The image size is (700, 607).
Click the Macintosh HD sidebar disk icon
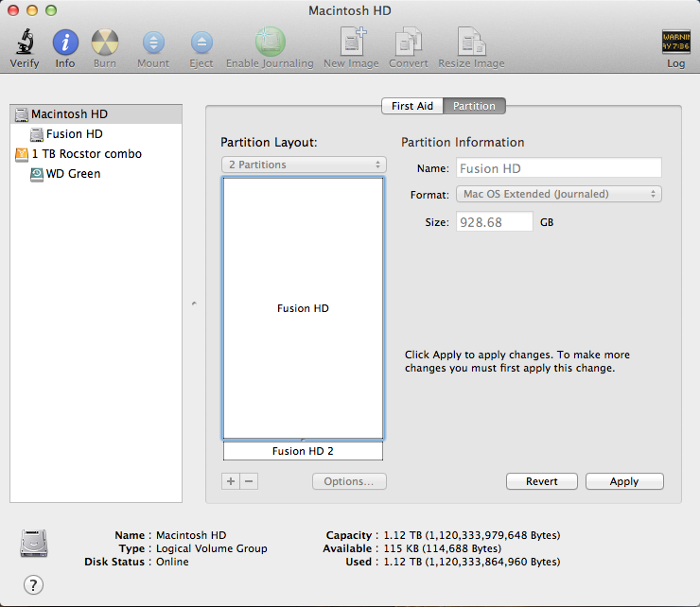tap(22, 114)
